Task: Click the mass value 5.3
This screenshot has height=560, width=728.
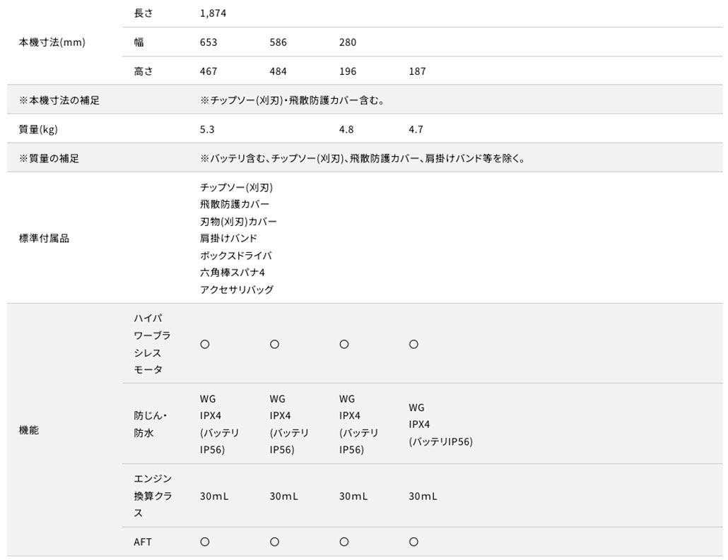Action: pos(207,129)
